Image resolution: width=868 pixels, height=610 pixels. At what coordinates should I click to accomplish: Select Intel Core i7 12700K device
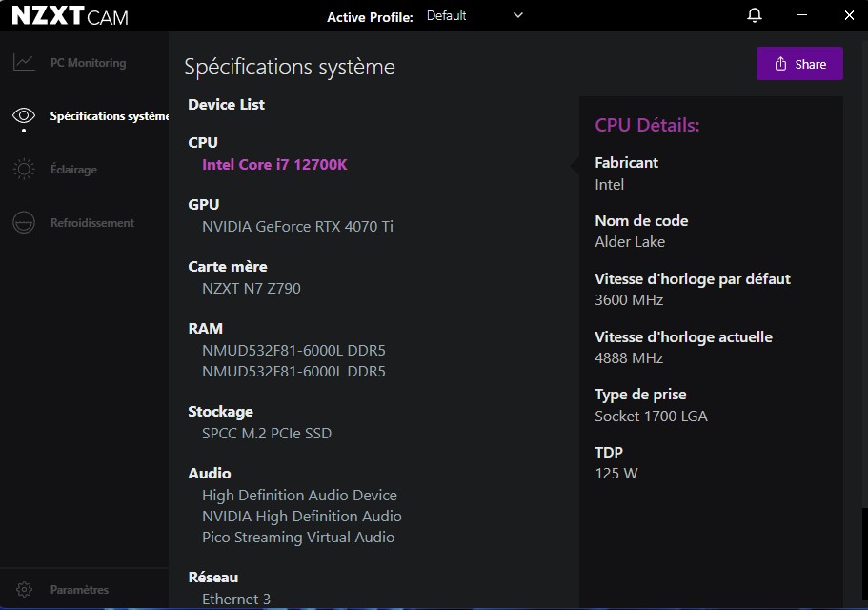click(x=274, y=165)
